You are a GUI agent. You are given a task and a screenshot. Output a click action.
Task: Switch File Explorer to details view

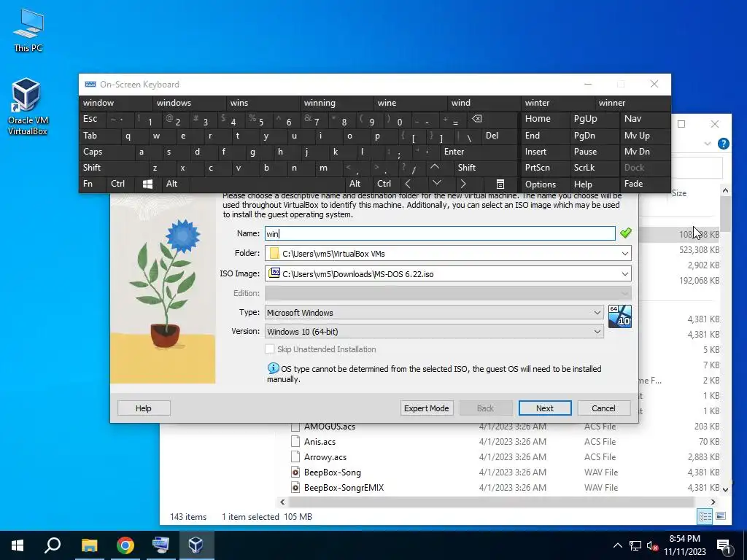705,516
